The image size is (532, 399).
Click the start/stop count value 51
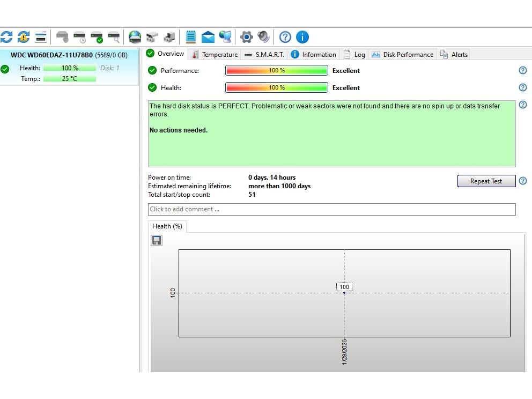(x=252, y=195)
